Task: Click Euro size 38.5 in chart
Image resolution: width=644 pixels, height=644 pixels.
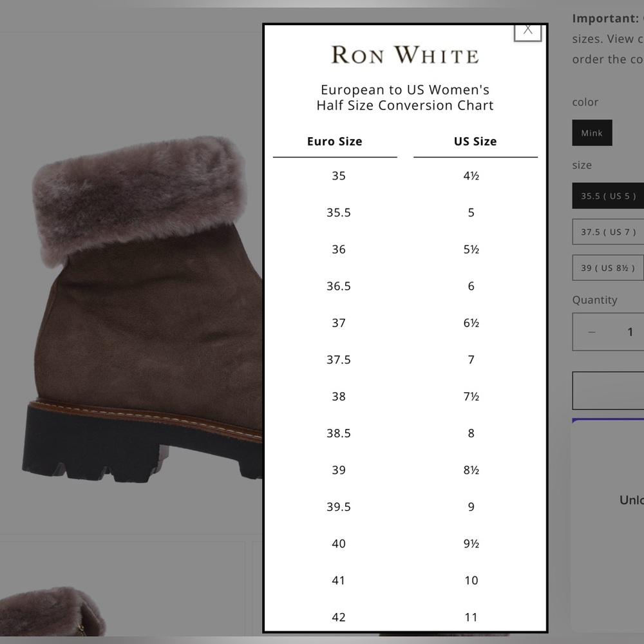Action: pyautogui.click(x=339, y=433)
